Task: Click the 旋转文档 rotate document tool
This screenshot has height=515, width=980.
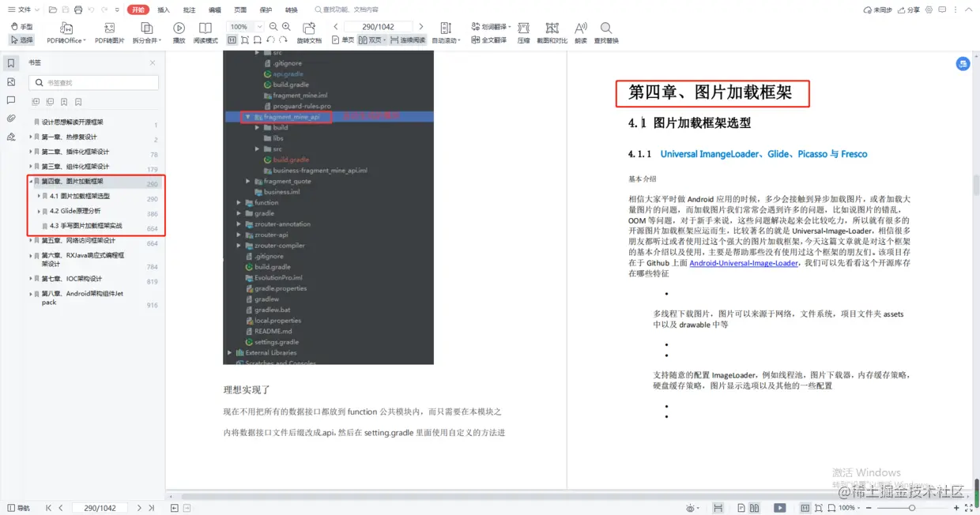Action: 309,33
